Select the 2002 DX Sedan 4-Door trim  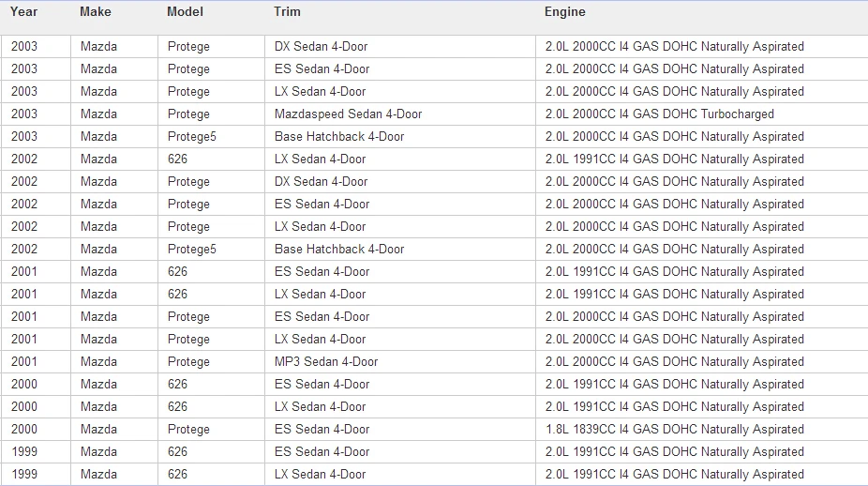[400, 182]
